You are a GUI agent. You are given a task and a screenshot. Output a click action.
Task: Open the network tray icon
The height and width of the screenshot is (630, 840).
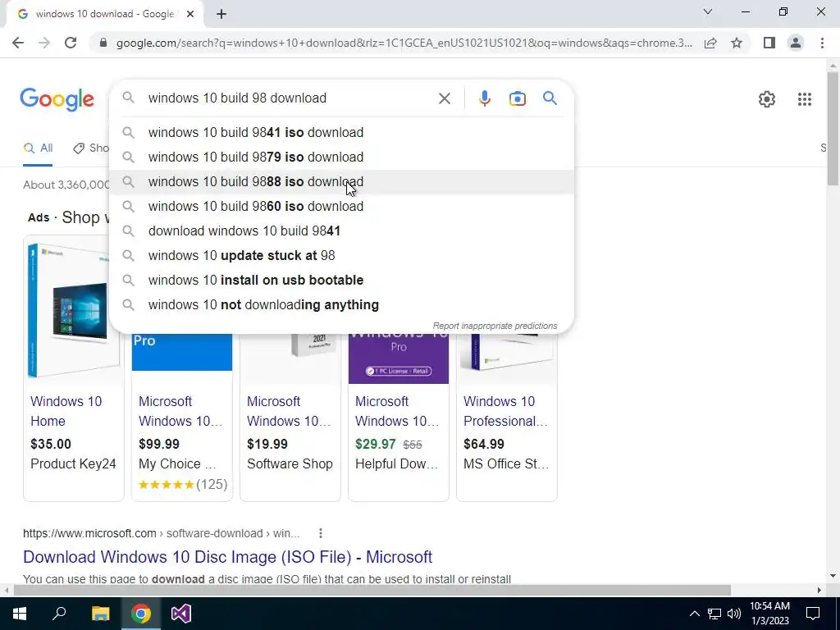pyautogui.click(x=714, y=614)
